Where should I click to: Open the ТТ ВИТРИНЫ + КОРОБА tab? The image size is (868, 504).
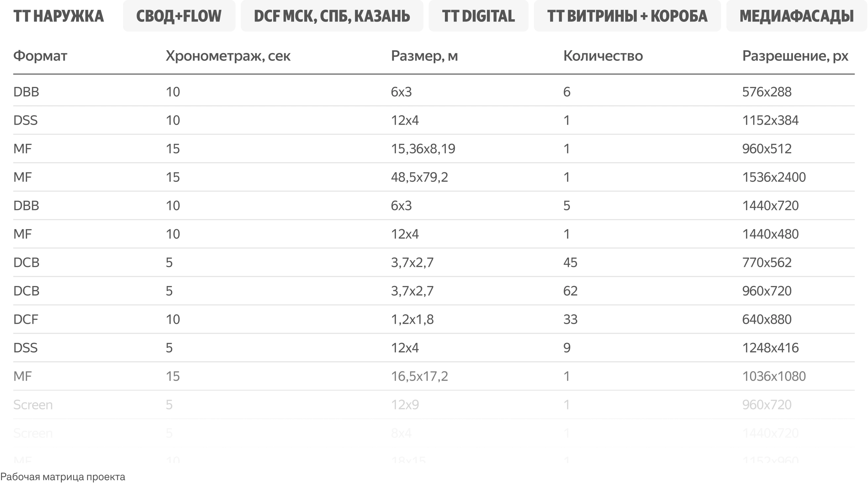(x=627, y=16)
